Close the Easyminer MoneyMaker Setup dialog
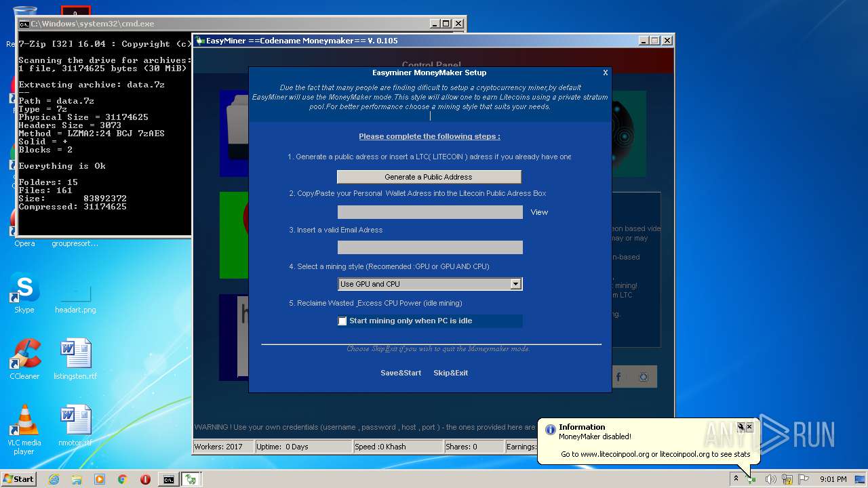Screen dimensions: 868x488 (606, 73)
